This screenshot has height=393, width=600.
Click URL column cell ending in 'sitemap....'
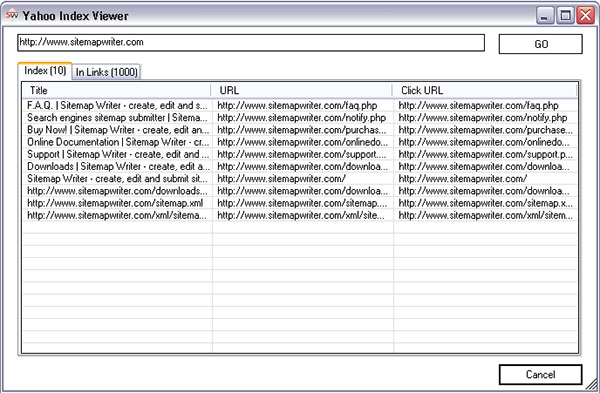pos(302,203)
